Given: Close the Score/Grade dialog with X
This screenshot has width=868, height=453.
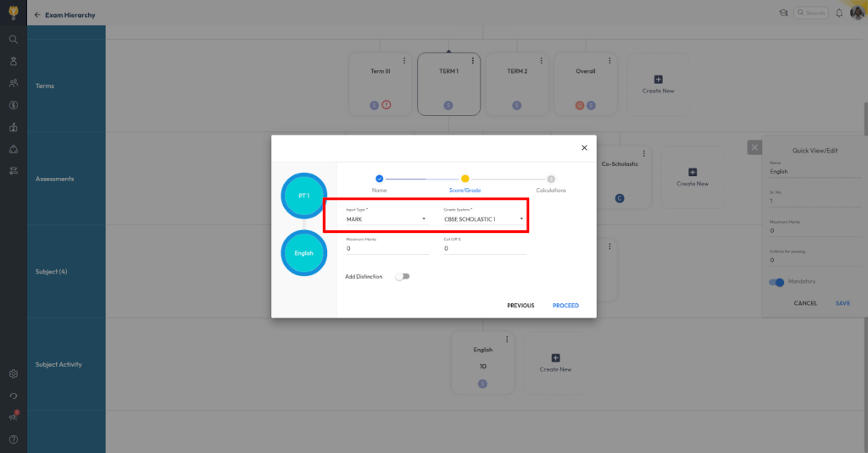Looking at the screenshot, I should 584,147.
